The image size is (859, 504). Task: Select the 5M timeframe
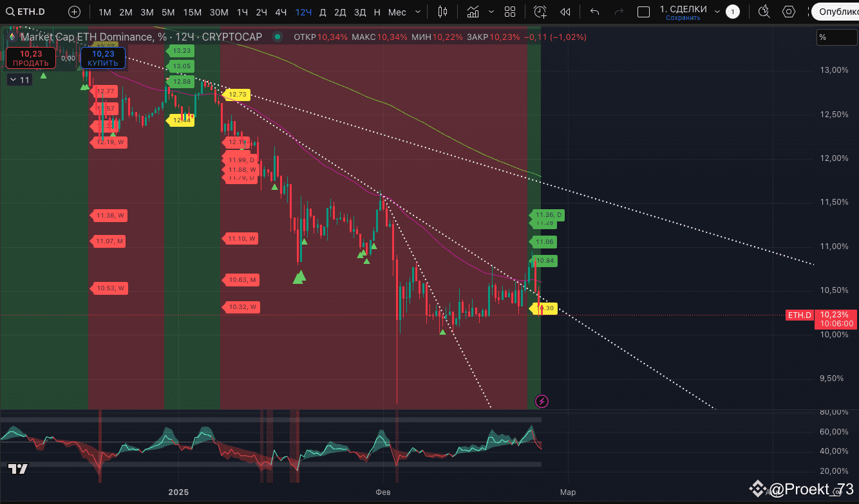168,12
